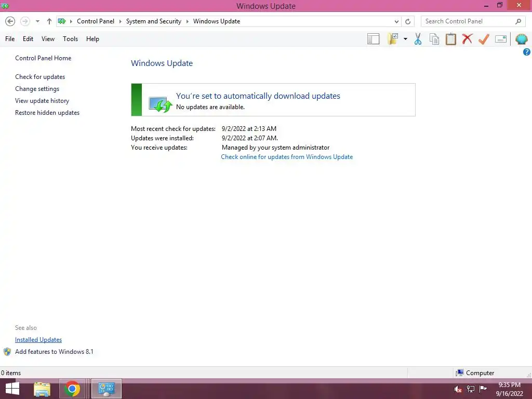Open Change settings

coord(37,88)
